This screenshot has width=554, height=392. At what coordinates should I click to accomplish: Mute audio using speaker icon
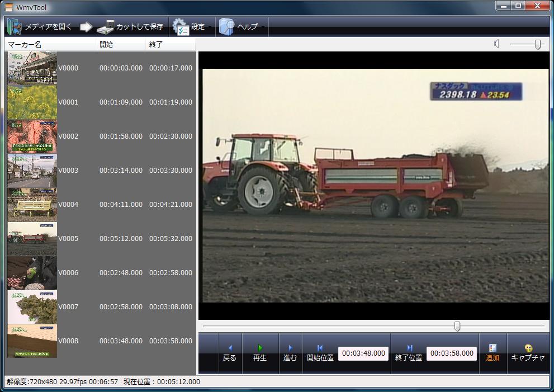(496, 44)
